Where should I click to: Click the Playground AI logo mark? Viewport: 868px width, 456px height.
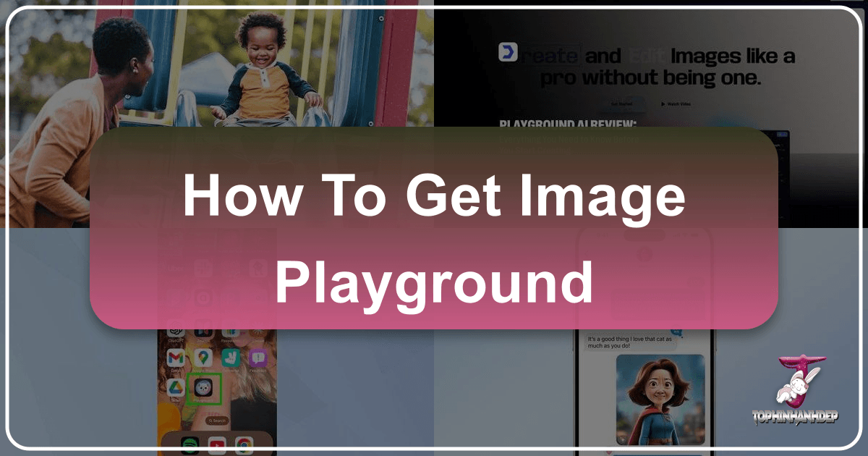click(x=509, y=51)
